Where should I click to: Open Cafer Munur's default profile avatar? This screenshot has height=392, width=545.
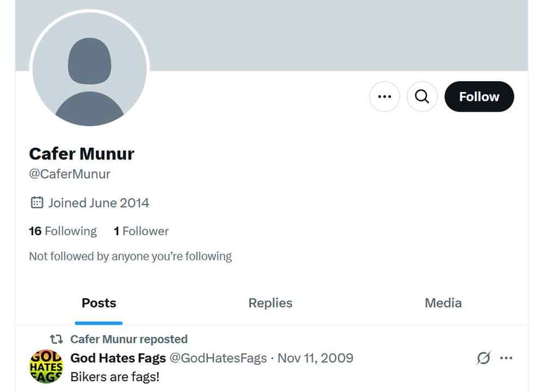(x=89, y=69)
